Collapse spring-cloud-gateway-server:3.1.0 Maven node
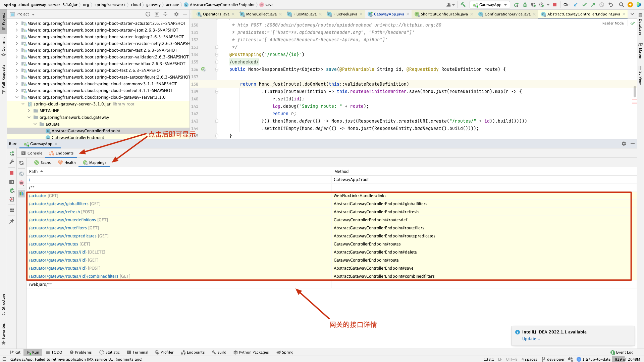The width and height of the screenshot is (644, 362). point(17,97)
